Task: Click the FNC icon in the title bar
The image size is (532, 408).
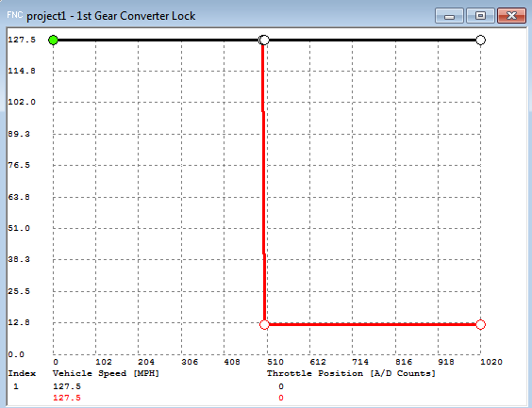Action: [x=14, y=15]
